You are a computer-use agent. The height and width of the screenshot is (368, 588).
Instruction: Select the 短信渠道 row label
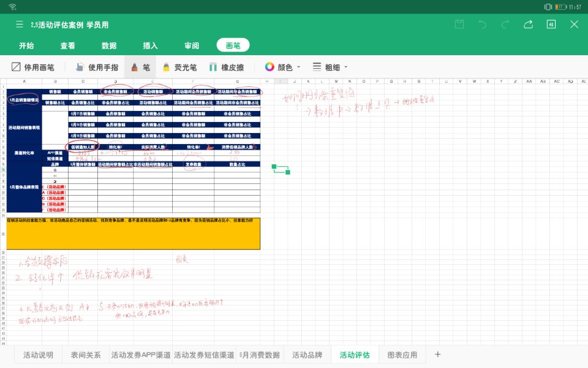55,159
